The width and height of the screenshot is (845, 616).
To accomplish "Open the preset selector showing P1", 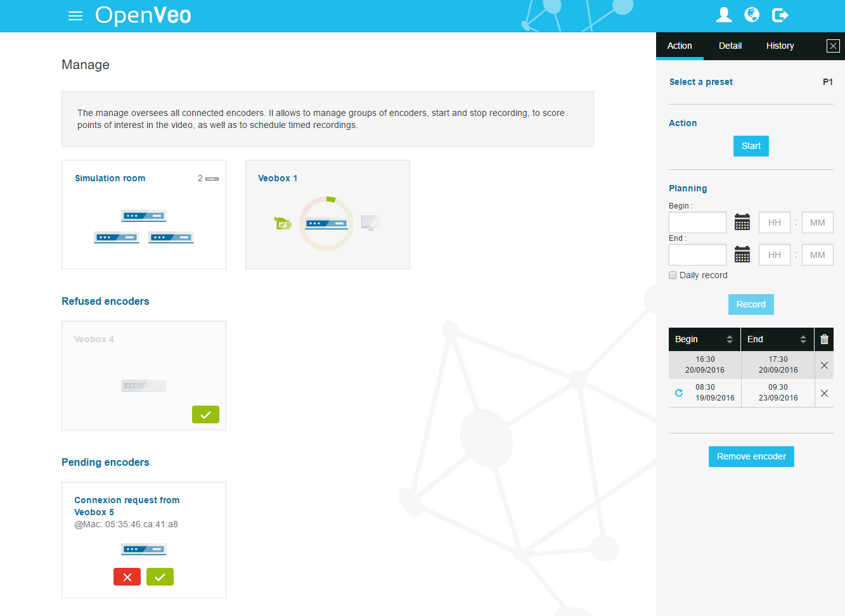I will click(x=828, y=82).
